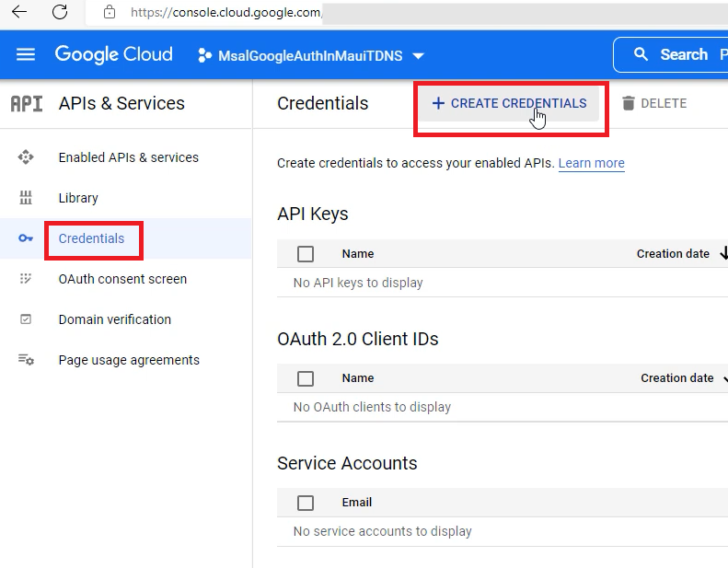
Task: Sort API Keys by Creation date arrow
Action: tap(723, 253)
